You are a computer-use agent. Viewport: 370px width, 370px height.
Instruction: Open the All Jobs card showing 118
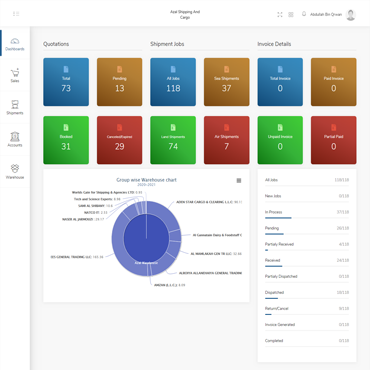(173, 82)
